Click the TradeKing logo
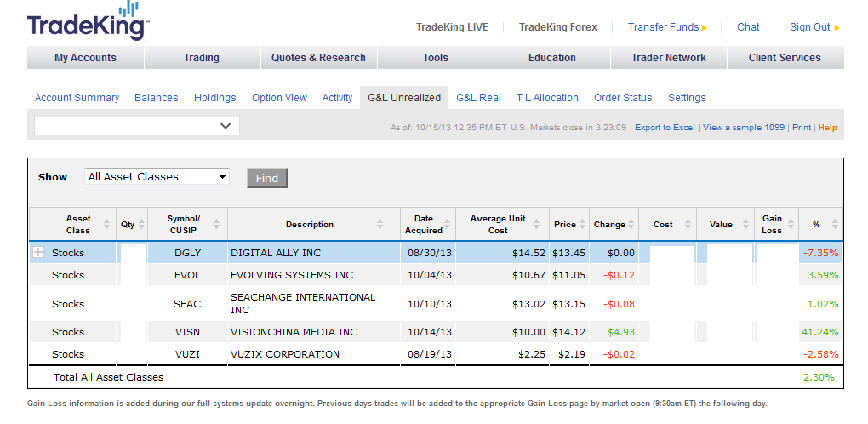The image size is (868, 424). tap(88, 21)
